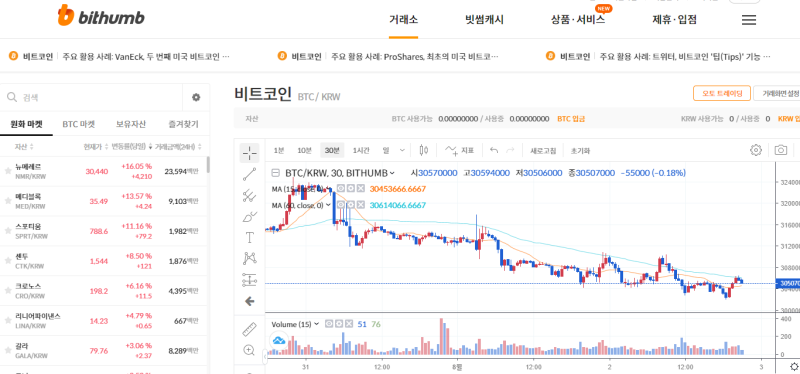800x374 pixels.
Task: Expand the interval dropdown next to 일
Action: pos(402,150)
